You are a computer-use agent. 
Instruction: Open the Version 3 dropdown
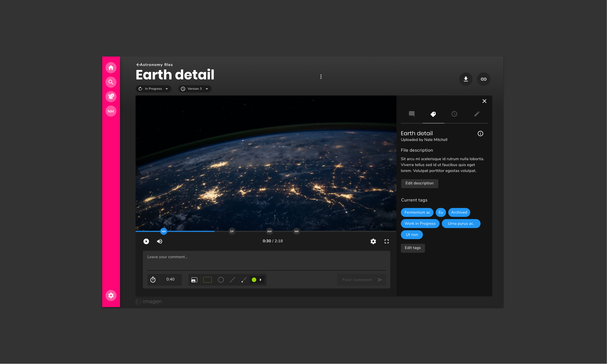pos(195,89)
